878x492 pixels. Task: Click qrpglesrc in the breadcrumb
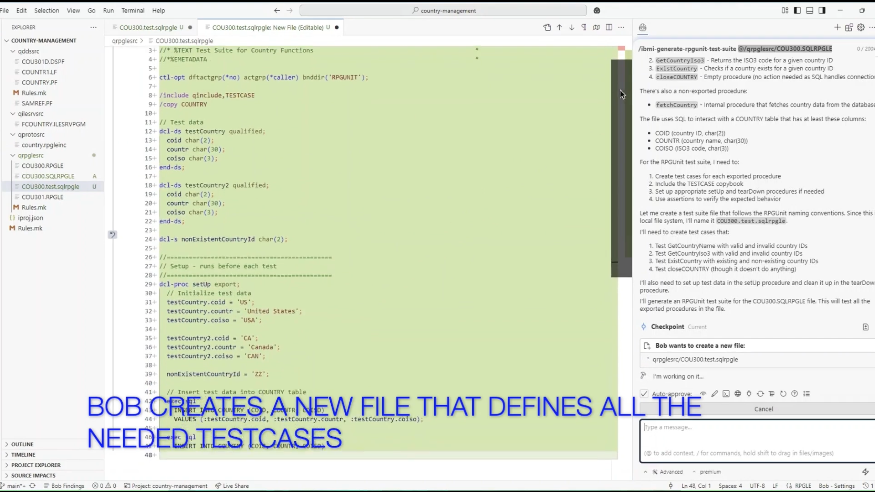[x=124, y=41]
